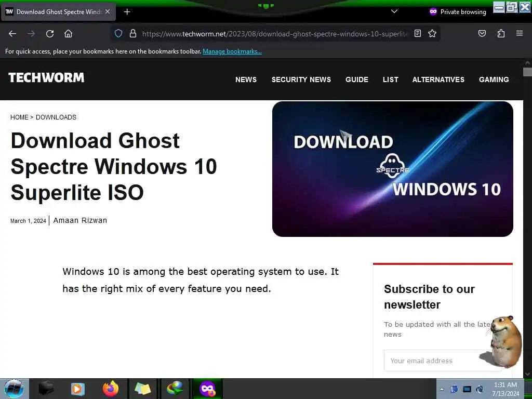532x399 pixels.
Task: Open the Windows Start menu orb
Action: [x=14, y=389]
